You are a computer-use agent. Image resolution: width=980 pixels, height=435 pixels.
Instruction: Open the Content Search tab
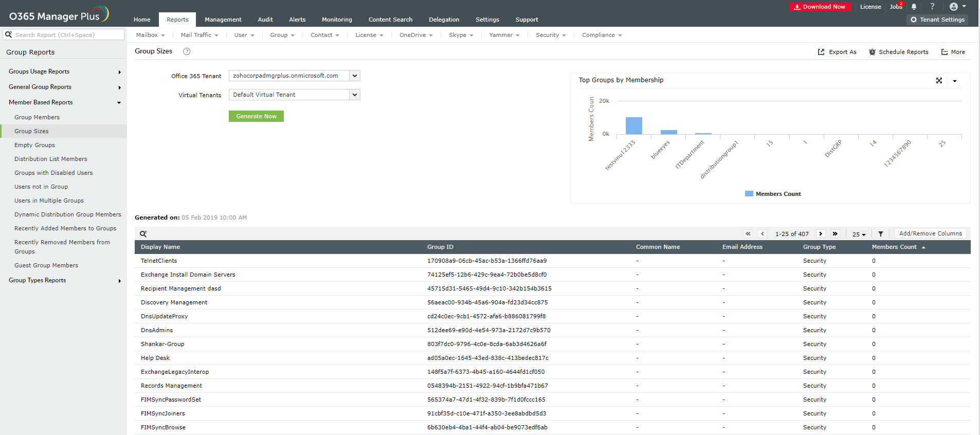(390, 20)
